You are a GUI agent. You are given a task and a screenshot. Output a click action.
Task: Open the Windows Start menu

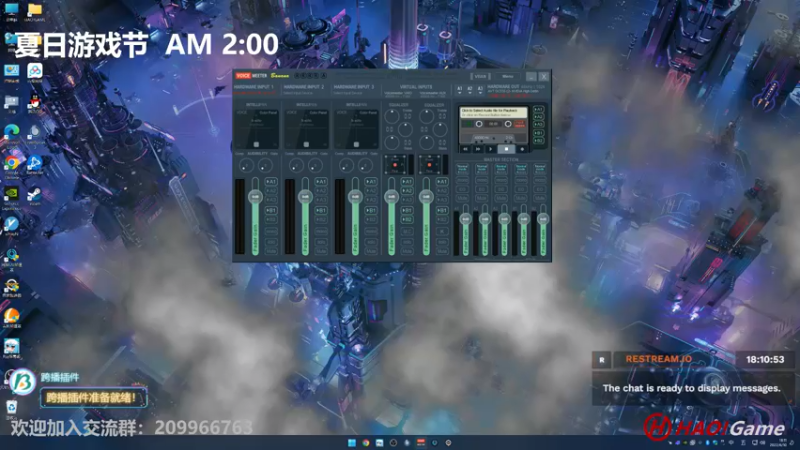(352, 443)
